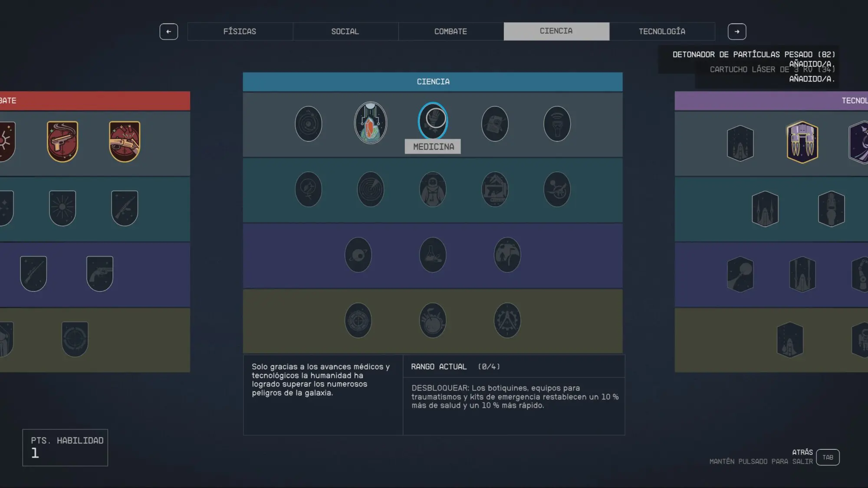This screenshot has width=868, height=488.
Task: Go to next category with right arrow
Action: 737,32
